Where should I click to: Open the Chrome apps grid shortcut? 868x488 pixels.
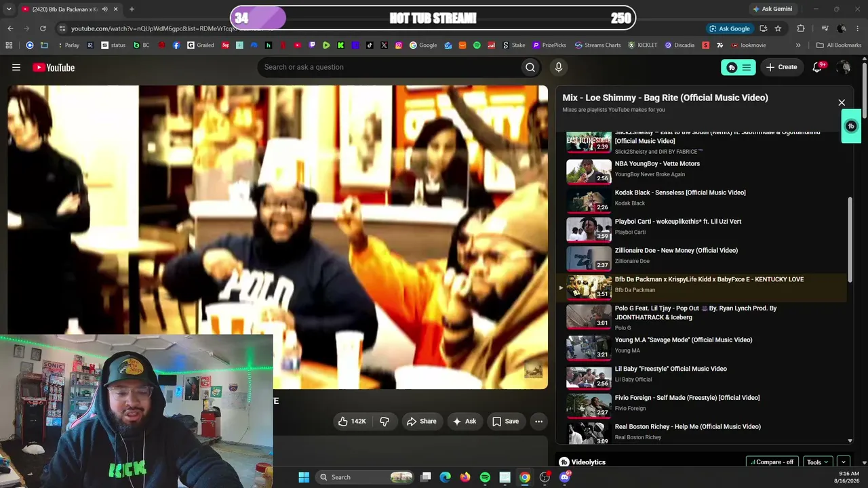pyautogui.click(x=9, y=45)
